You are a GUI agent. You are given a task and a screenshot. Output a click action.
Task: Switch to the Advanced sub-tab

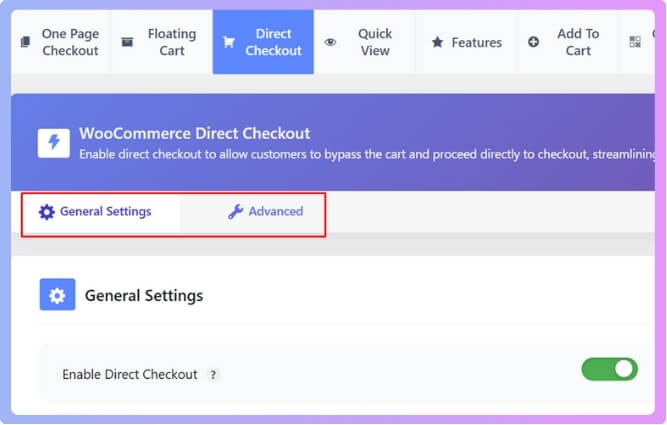pyautogui.click(x=275, y=211)
